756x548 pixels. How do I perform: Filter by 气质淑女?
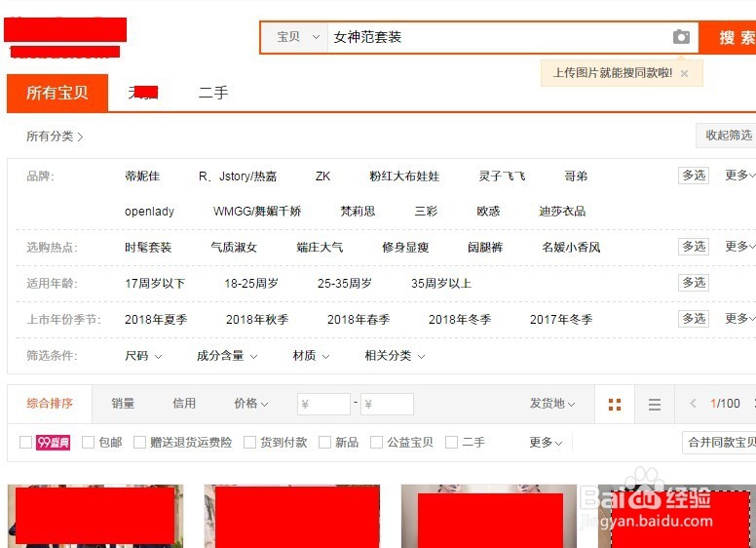click(x=234, y=248)
